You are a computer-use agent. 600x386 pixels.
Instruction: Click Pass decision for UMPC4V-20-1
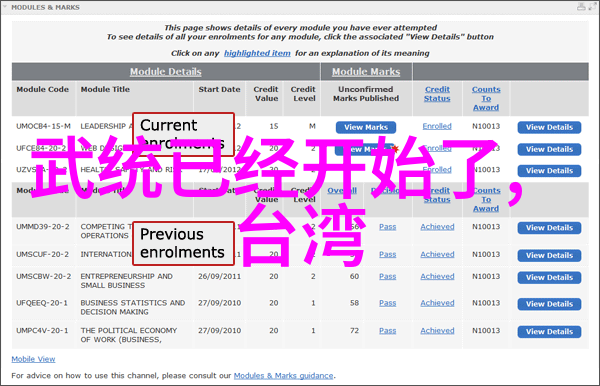(388, 331)
